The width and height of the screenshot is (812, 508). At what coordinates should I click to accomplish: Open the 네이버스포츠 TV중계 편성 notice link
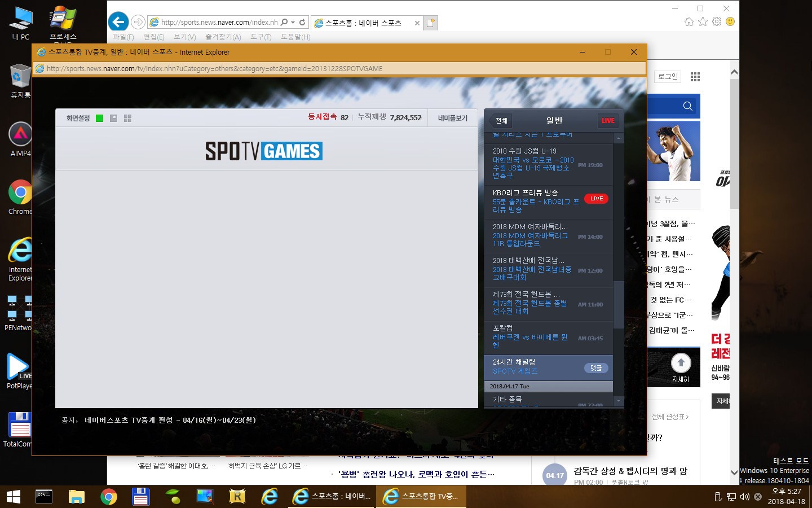pyautogui.click(x=170, y=421)
